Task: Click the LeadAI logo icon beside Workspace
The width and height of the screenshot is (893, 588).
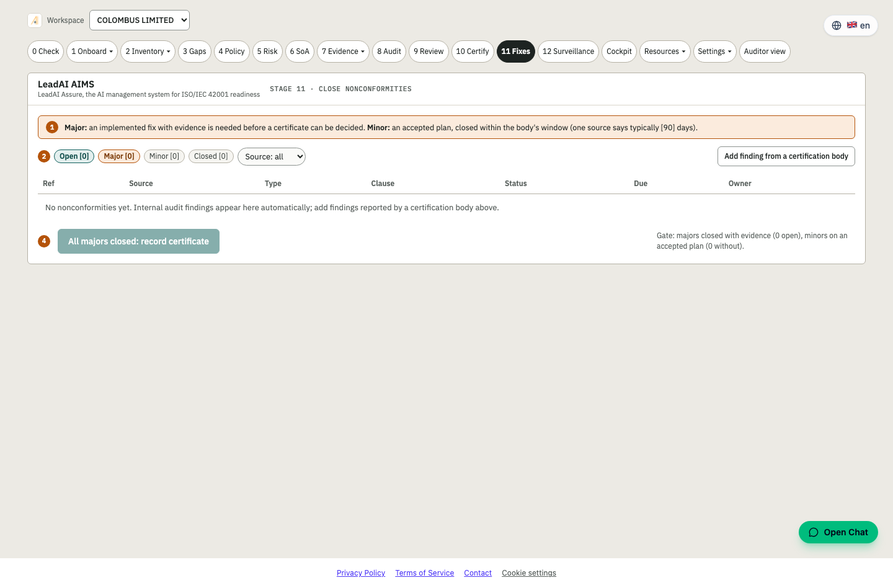Action: [x=35, y=20]
